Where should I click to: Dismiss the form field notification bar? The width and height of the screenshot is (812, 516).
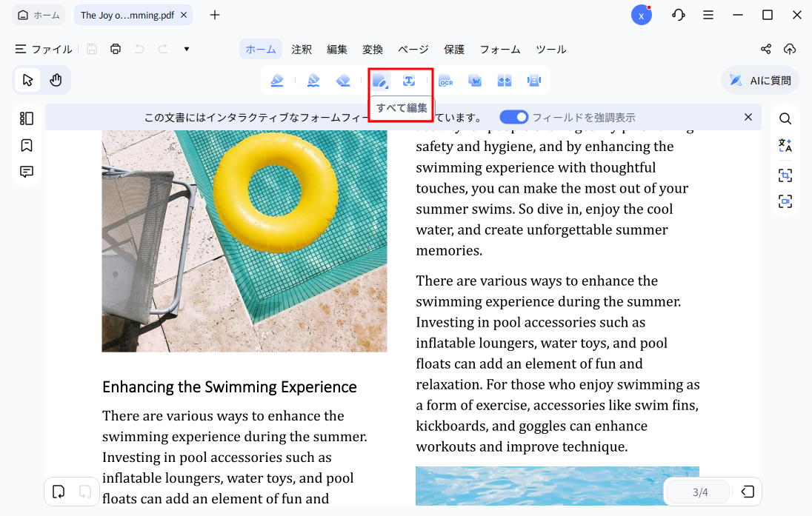coord(748,117)
